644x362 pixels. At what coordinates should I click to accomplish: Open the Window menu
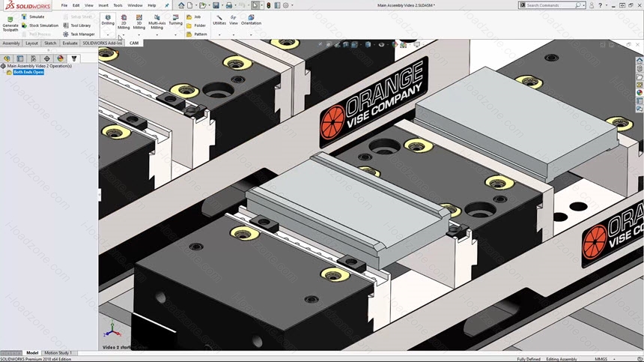point(135,5)
